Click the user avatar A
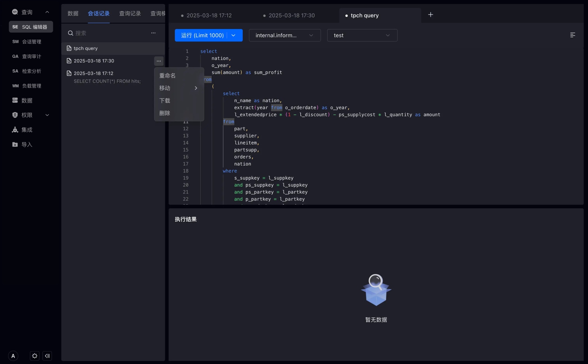Screen dimensions: 588x364 (13, 356)
